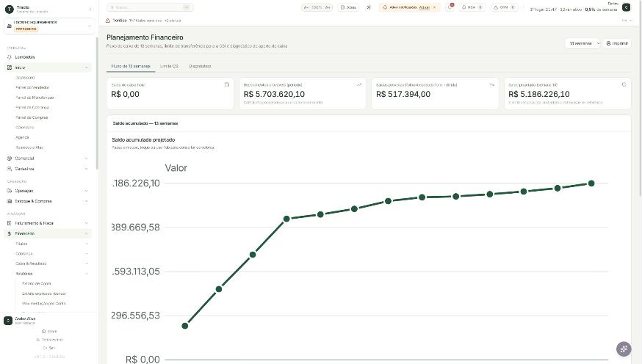Collapse the sidebar with the top arrow
Viewport: 642px width, 364px height.
point(90,9)
